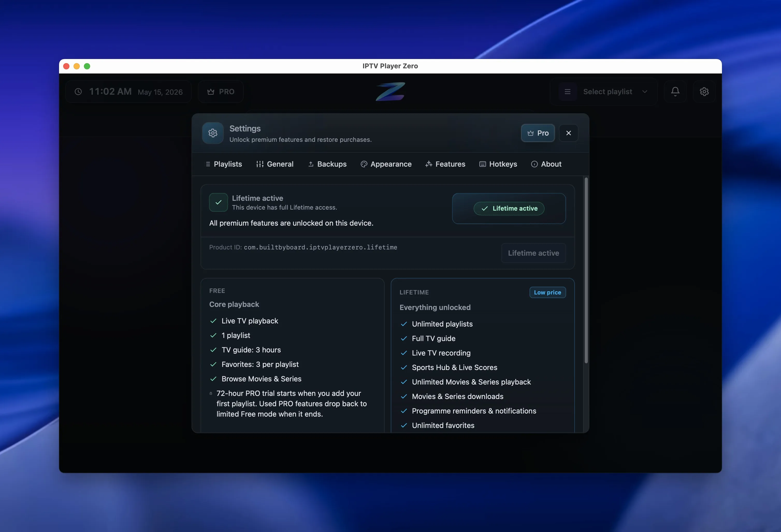Click the Sports Hub & Live Scores checkmark
The width and height of the screenshot is (781, 532).
point(404,367)
